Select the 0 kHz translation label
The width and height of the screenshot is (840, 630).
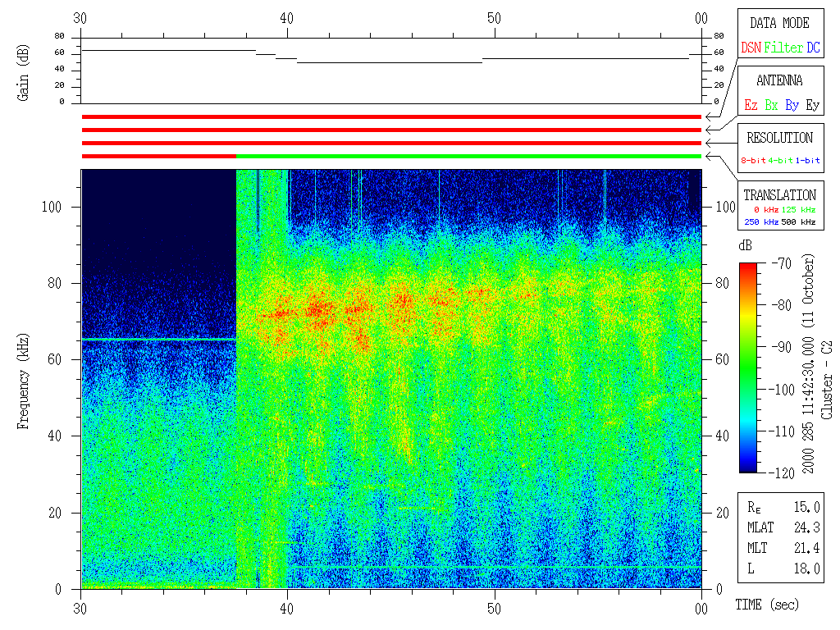point(764,211)
